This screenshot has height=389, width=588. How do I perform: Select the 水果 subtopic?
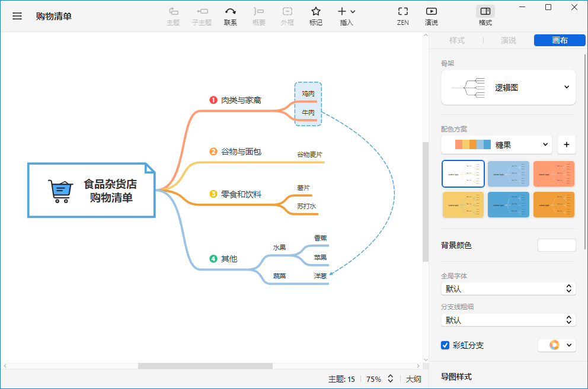[x=279, y=247]
